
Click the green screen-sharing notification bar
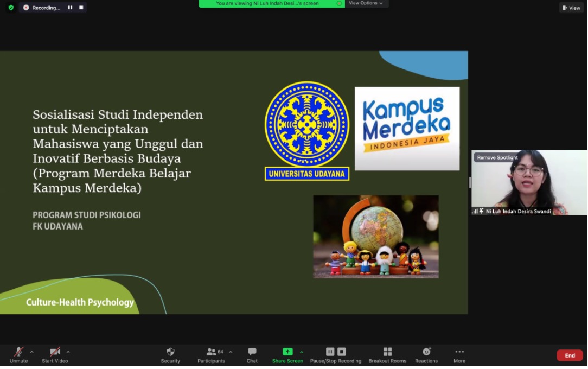click(272, 4)
